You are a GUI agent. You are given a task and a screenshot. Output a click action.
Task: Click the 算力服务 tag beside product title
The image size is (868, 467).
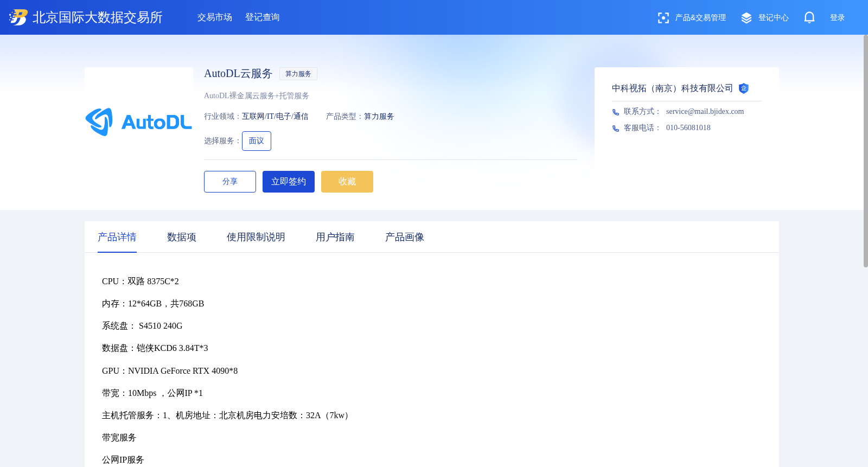[x=298, y=74]
